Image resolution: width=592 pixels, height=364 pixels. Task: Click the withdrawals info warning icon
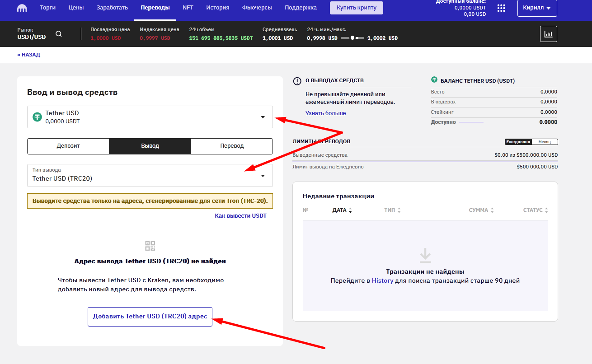[297, 81]
